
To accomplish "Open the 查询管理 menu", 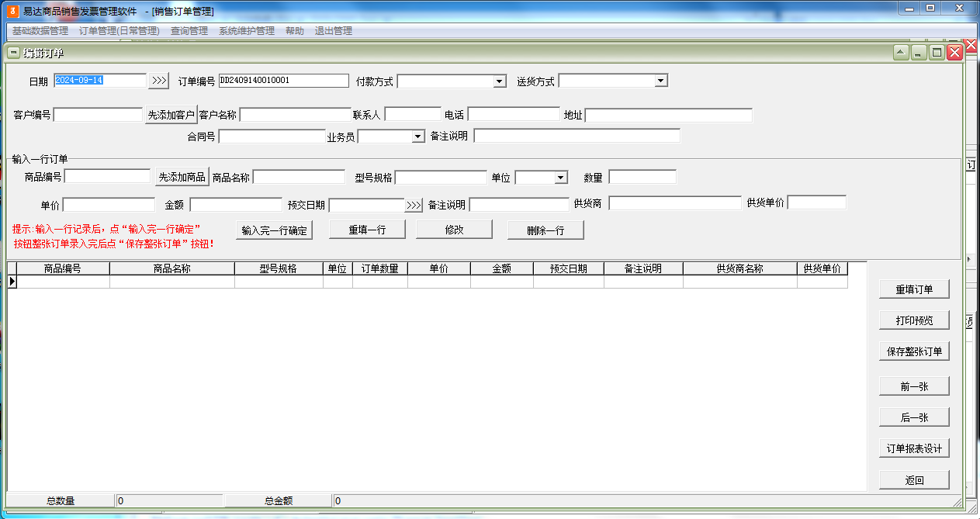I will pos(189,31).
